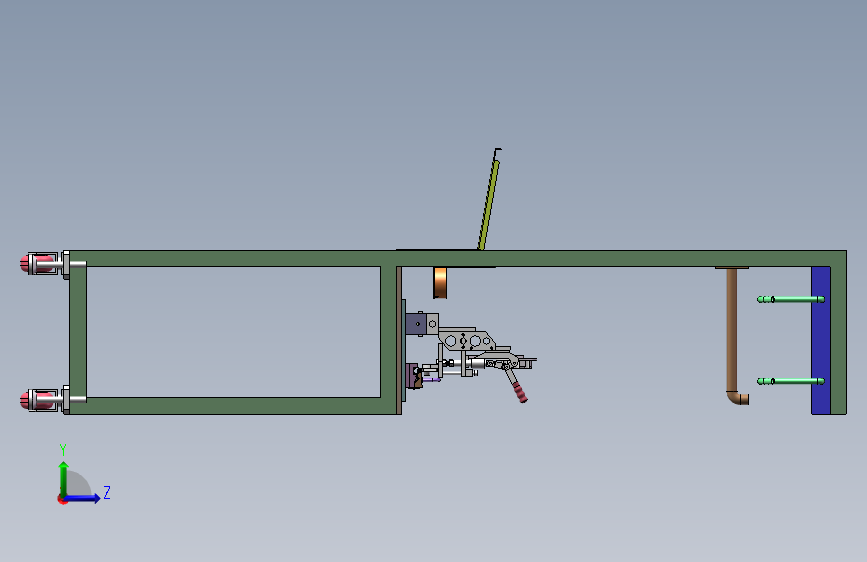The height and width of the screenshot is (562, 867).
Task: Select the green top beam of the frame
Action: pos(456,258)
